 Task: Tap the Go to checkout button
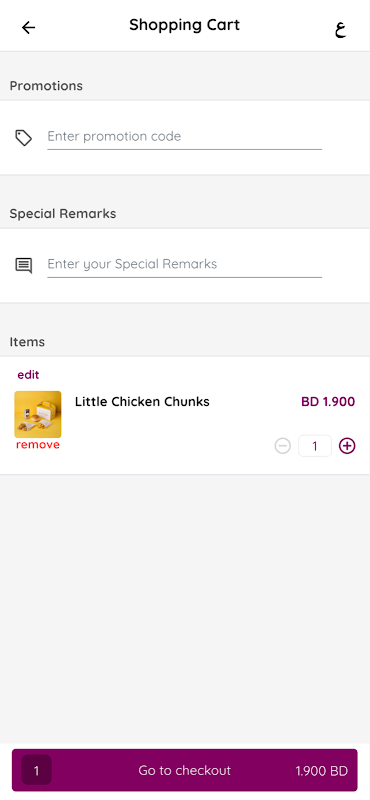(184, 770)
